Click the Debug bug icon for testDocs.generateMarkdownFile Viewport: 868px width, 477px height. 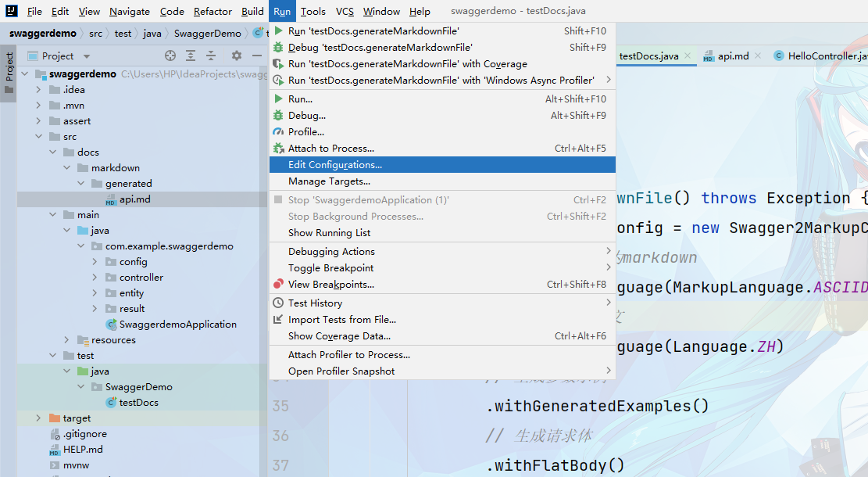coord(278,47)
